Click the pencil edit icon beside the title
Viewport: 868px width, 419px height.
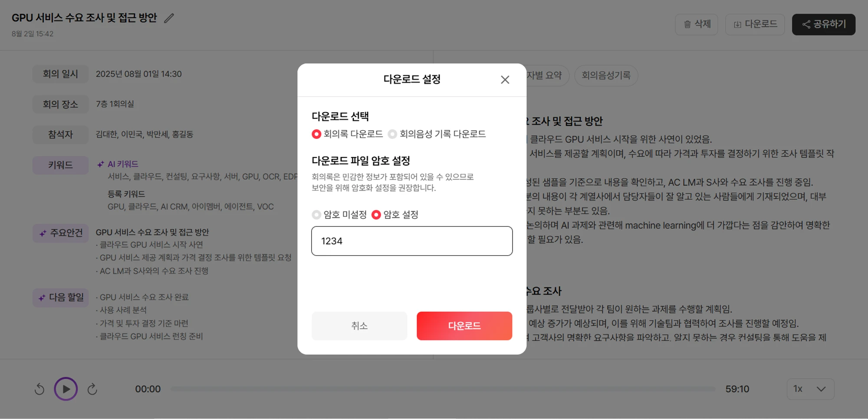[x=169, y=18]
